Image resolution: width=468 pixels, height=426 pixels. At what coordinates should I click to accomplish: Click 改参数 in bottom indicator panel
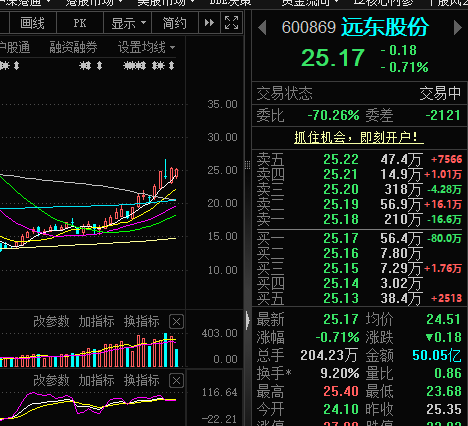[x=51, y=380]
